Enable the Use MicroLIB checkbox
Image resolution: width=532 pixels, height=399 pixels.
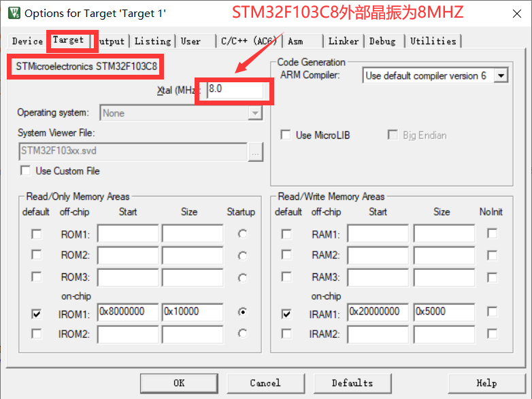coord(286,135)
